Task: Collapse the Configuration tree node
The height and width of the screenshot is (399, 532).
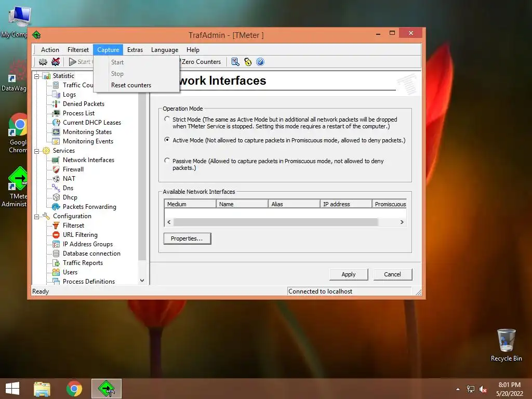Action: (37, 217)
